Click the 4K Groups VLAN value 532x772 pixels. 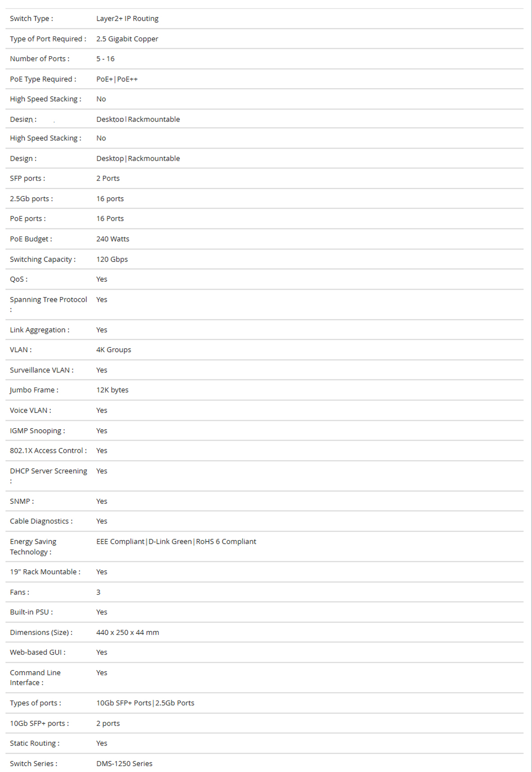click(x=114, y=350)
